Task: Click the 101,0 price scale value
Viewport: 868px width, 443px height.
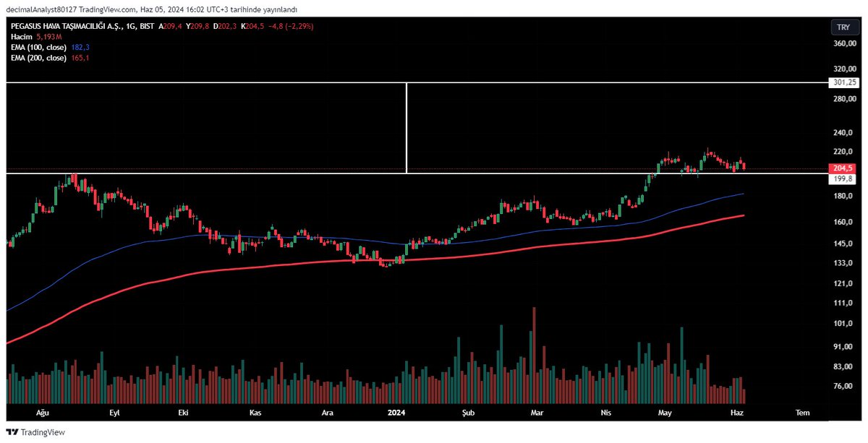Action: click(x=844, y=323)
